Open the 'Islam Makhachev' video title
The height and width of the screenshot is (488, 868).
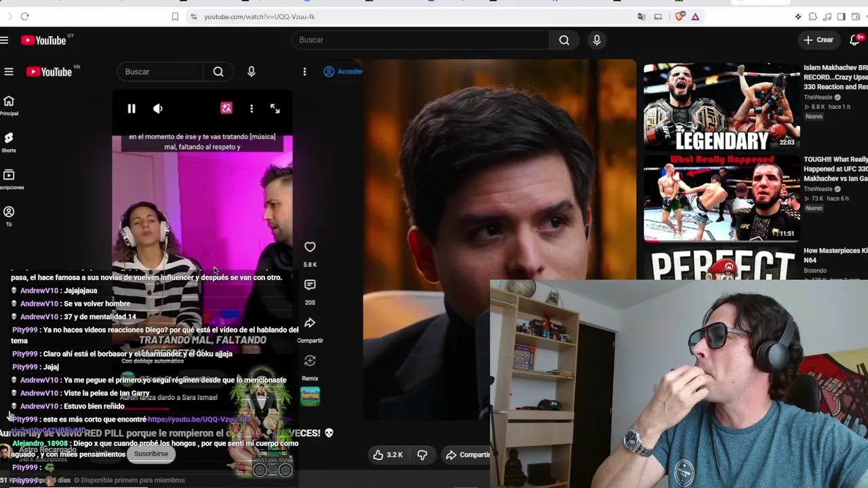(835, 77)
